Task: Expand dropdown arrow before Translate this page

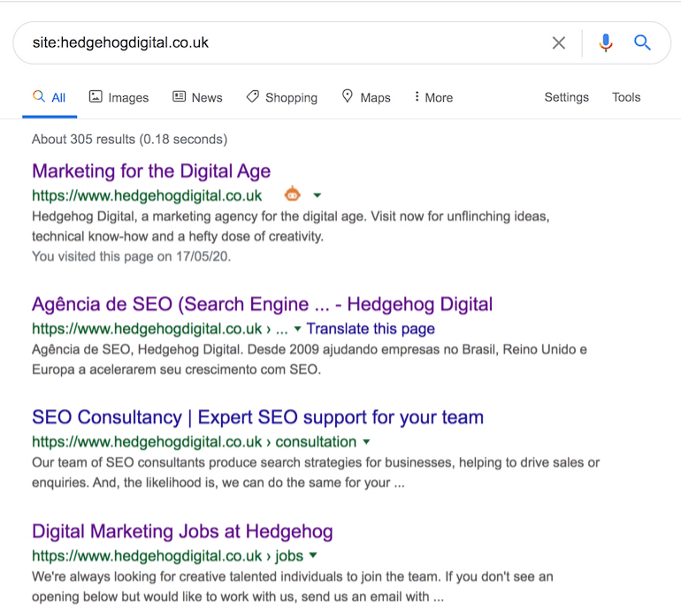Action: coord(297,329)
